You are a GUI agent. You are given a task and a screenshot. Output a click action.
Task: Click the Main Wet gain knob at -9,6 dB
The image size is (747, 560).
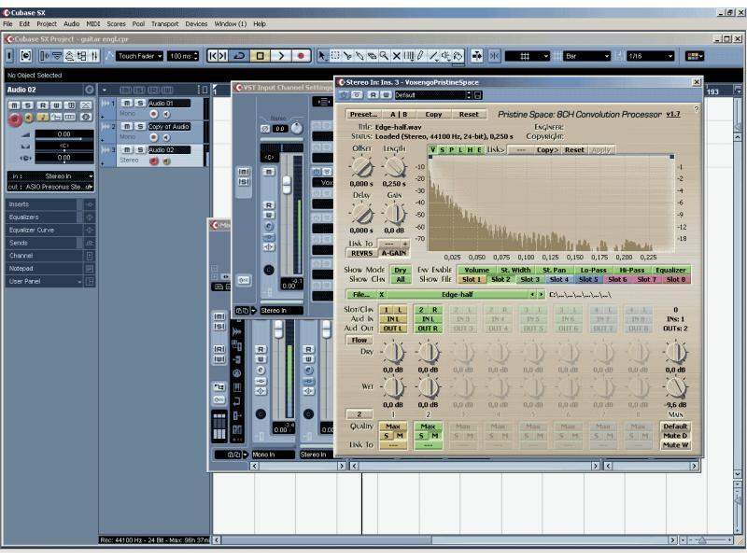pos(675,386)
